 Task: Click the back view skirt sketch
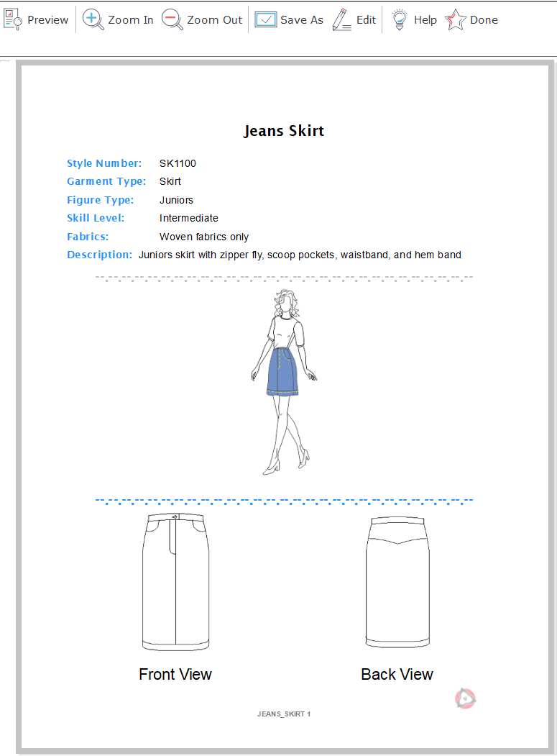397,581
